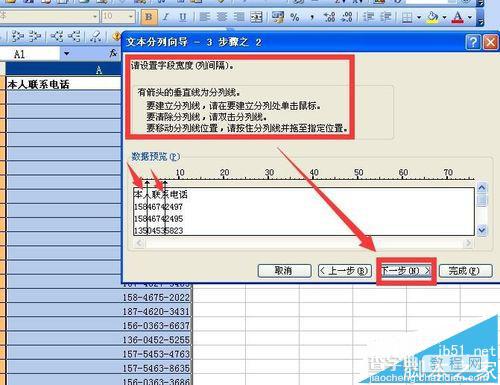Select cell 158-4675-2022
The height and width of the screenshot is (385, 500).
click(99, 297)
